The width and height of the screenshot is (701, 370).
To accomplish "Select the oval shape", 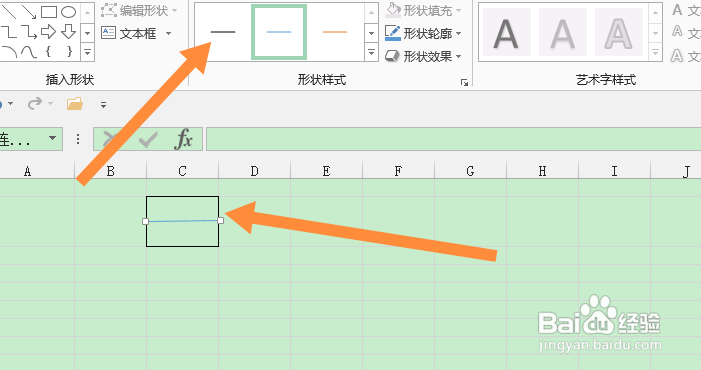I will coord(68,12).
